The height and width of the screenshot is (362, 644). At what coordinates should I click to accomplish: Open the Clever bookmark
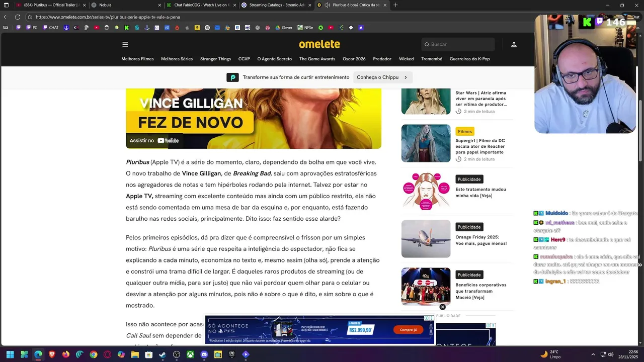click(283, 28)
